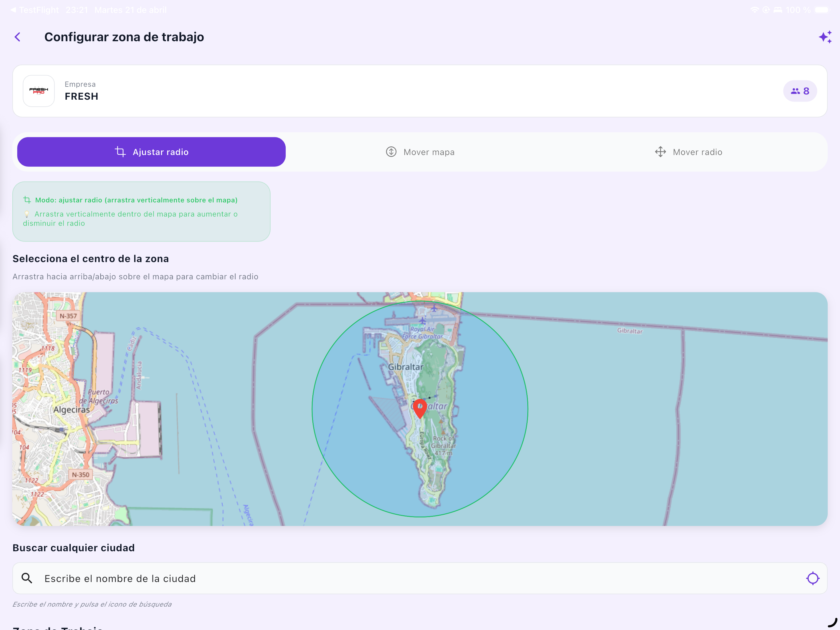The image size is (840, 630).
Task: Tap the helper text below search field
Action: point(92,604)
